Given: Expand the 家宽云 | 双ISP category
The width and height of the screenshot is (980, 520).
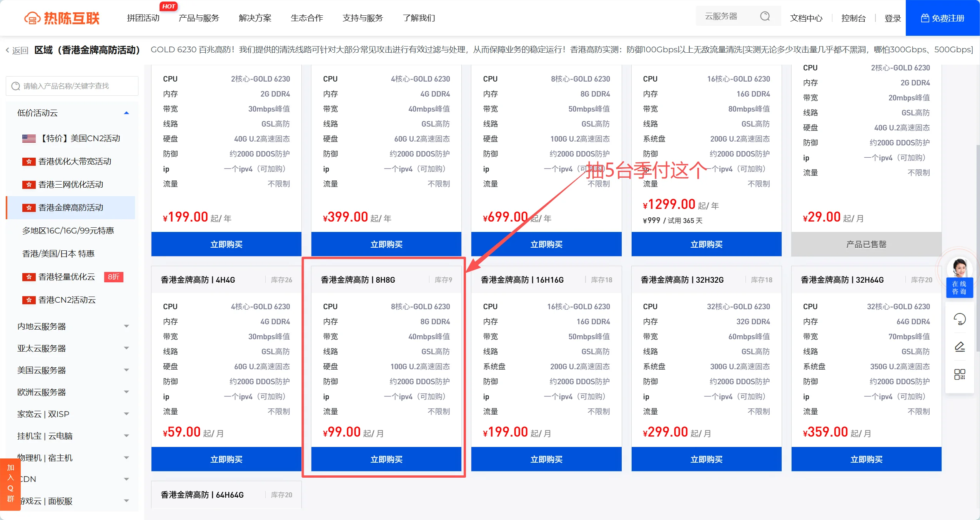Looking at the screenshot, I should pos(126,414).
